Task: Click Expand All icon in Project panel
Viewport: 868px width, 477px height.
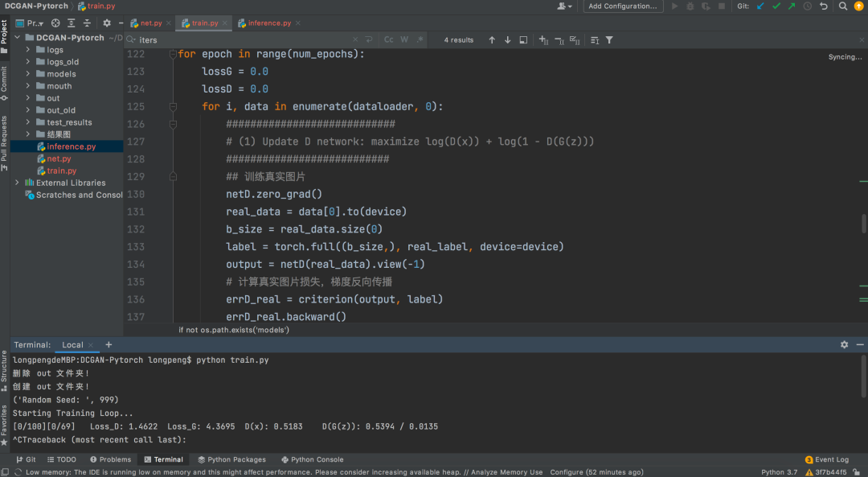Action: pos(72,23)
